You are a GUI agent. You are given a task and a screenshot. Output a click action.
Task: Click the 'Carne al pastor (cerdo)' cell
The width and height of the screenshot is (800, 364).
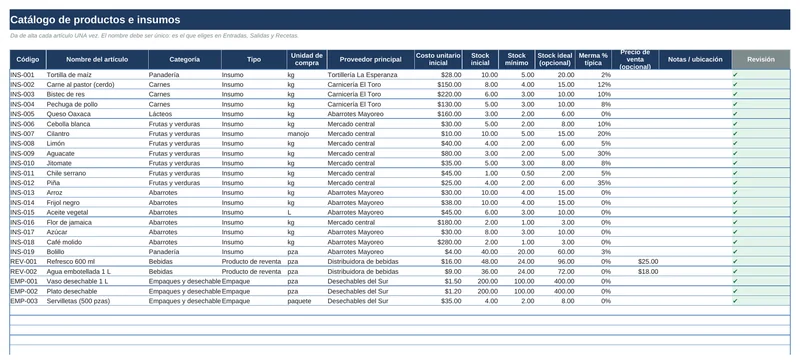coord(97,84)
